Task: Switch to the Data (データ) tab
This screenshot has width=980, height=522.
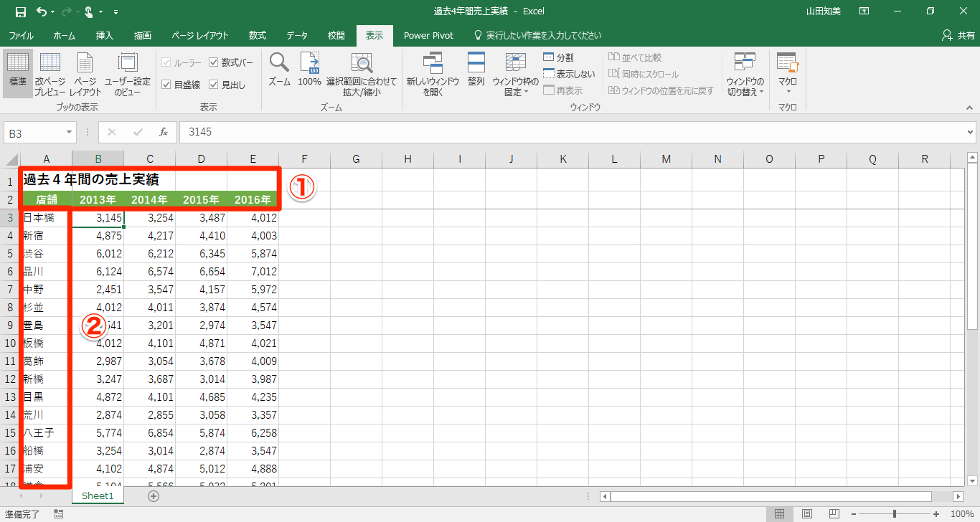Action: pyautogui.click(x=297, y=35)
